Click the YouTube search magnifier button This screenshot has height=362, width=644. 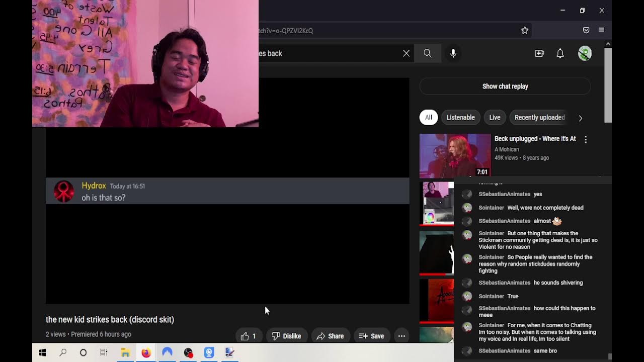click(x=427, y=53)
